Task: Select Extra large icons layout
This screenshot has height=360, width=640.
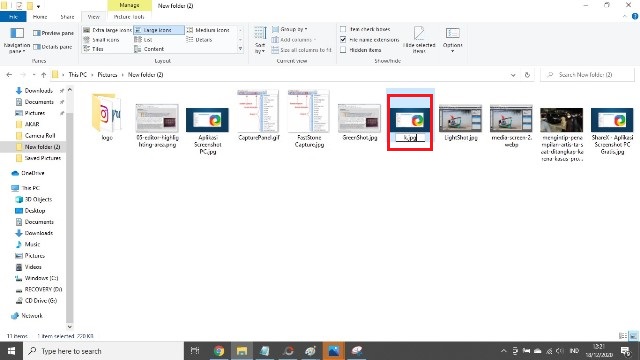Action: coord(107,30)
